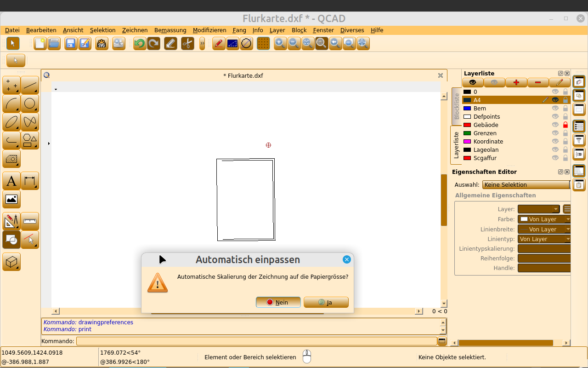588x368 pixels.
Task: Select the Hatch tool
Action: (11, 159)
